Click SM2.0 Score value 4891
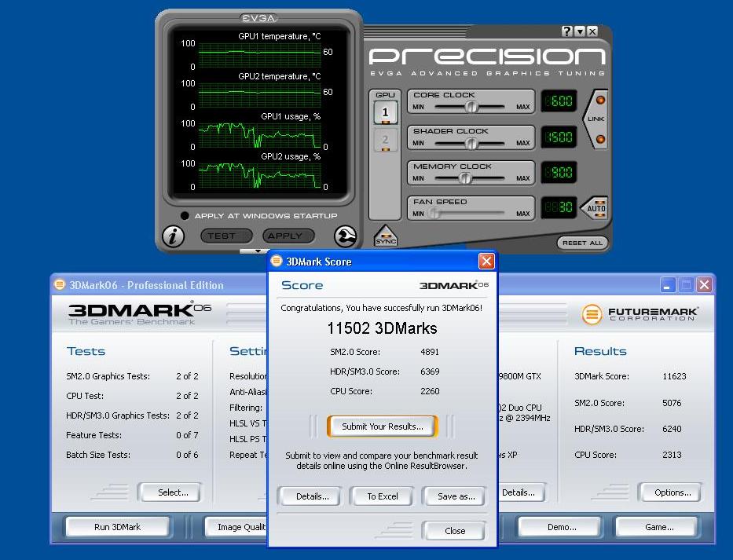The width and height of the screenshot is (733, 560). 430,352
